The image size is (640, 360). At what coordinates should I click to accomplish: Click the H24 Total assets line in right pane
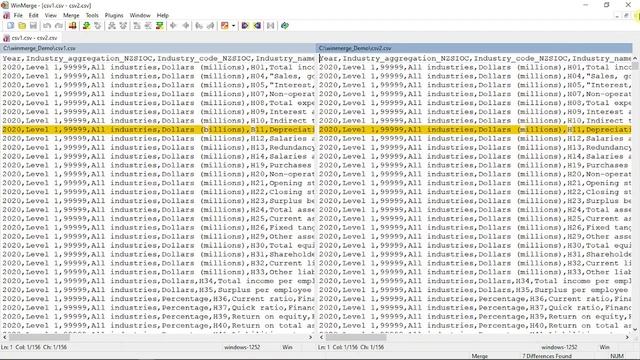pos(475,210)
